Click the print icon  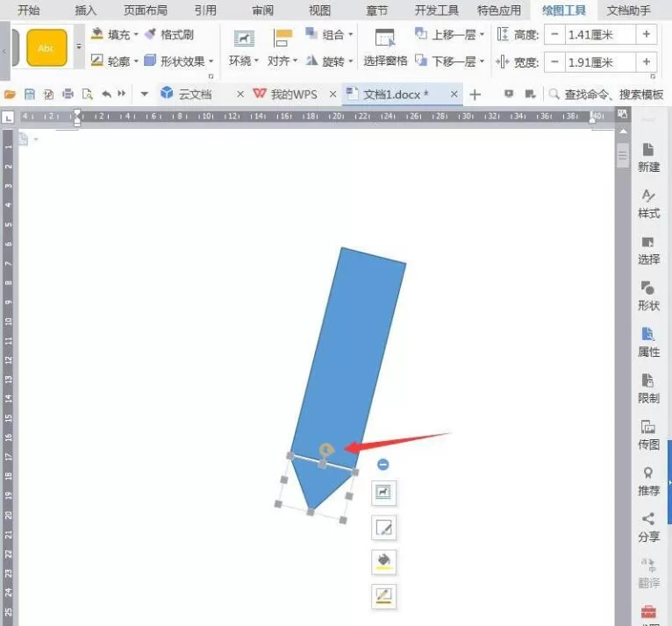click(x=68, y=94)
